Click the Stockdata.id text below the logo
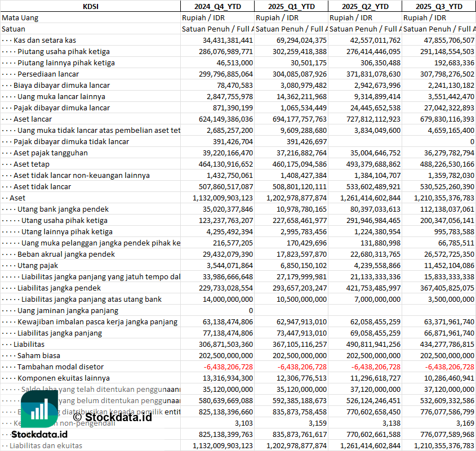Image resolution: width=476 pixels, height=451 pixels. [39, 434]
